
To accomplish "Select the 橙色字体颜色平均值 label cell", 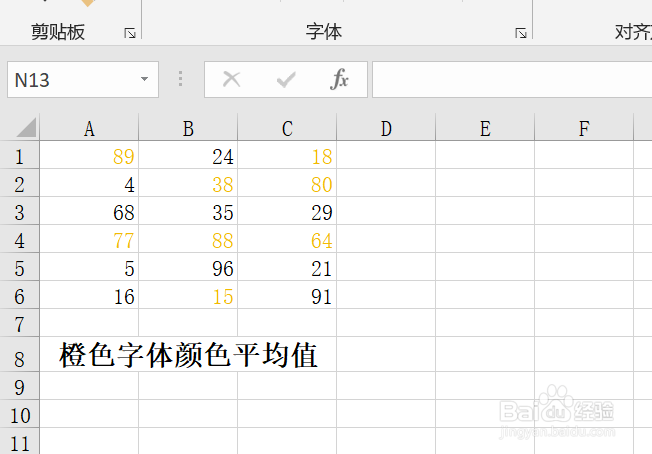I will click(x=188, y=354).
